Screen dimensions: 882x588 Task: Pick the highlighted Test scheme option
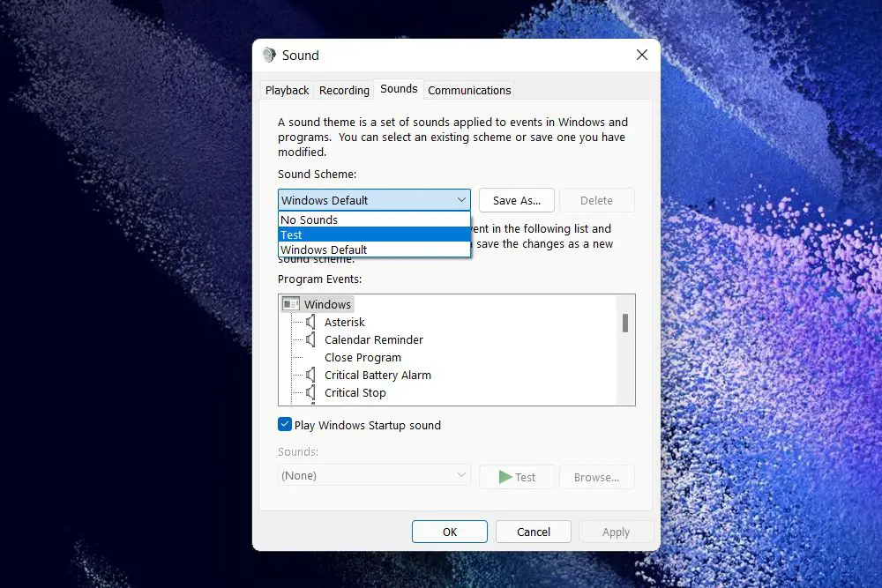tap(374, 234)
